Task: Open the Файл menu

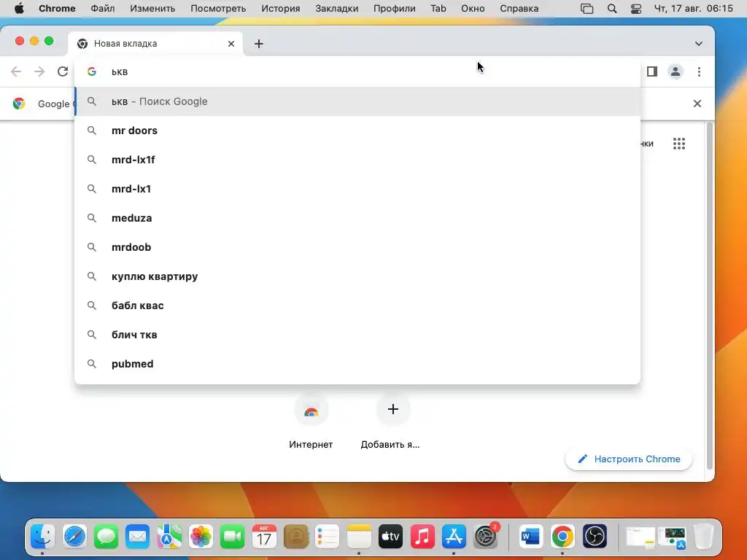Action: (102, 9)
